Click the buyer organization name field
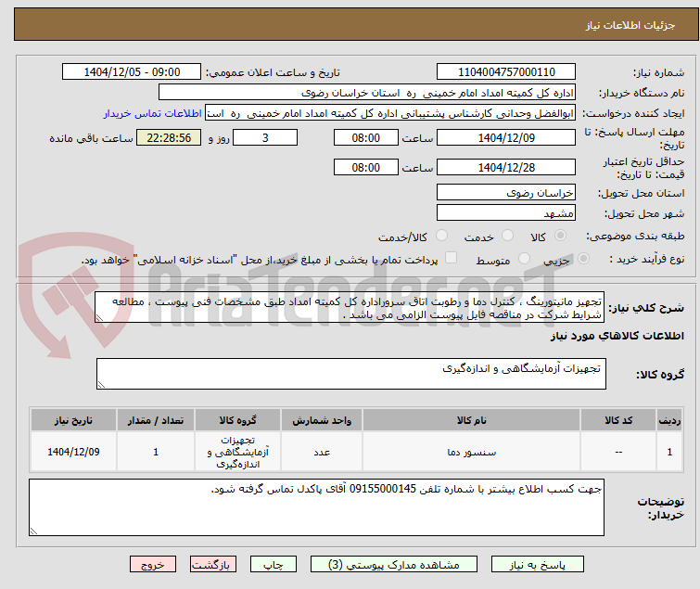Image resolution: width=700 pixels, height=589 pixels. coord(367,93)
